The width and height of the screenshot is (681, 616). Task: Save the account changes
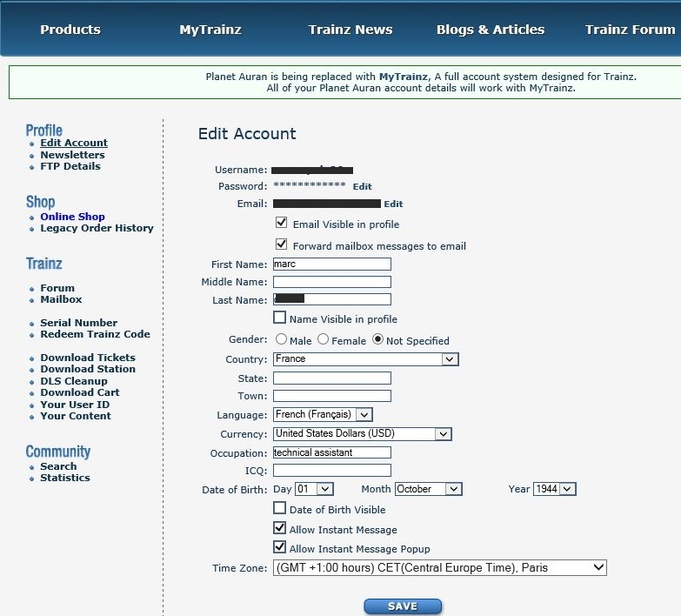[x=403, y=606]
